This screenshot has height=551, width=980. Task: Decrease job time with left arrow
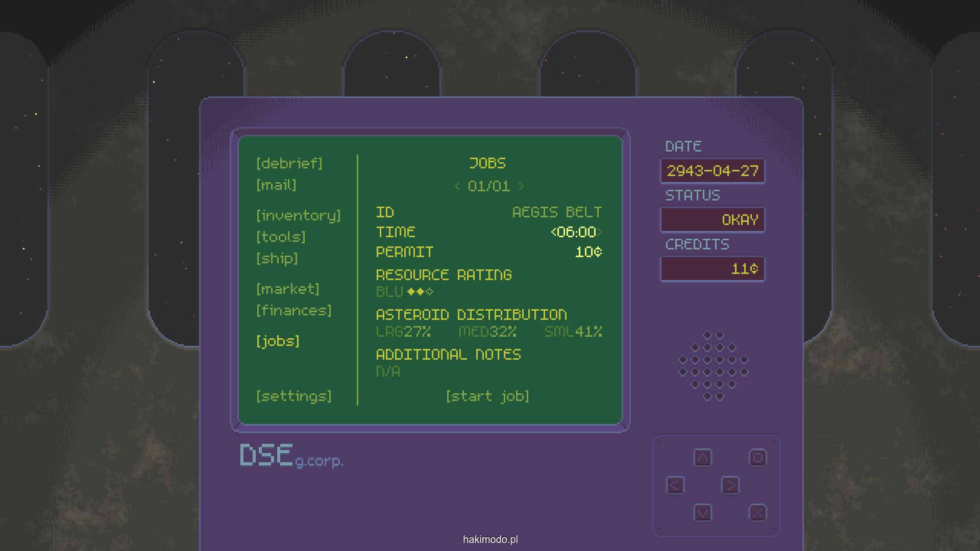(x=553, y=233)
